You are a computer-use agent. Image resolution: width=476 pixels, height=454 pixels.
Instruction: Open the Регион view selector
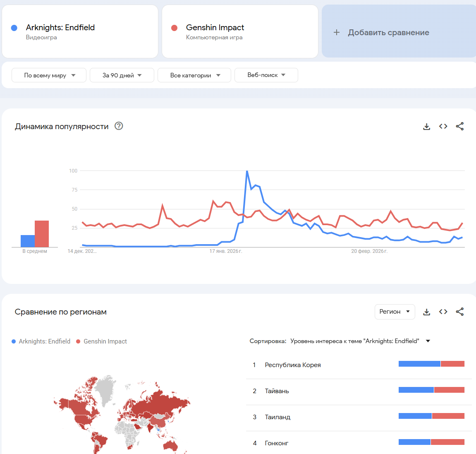395,312
